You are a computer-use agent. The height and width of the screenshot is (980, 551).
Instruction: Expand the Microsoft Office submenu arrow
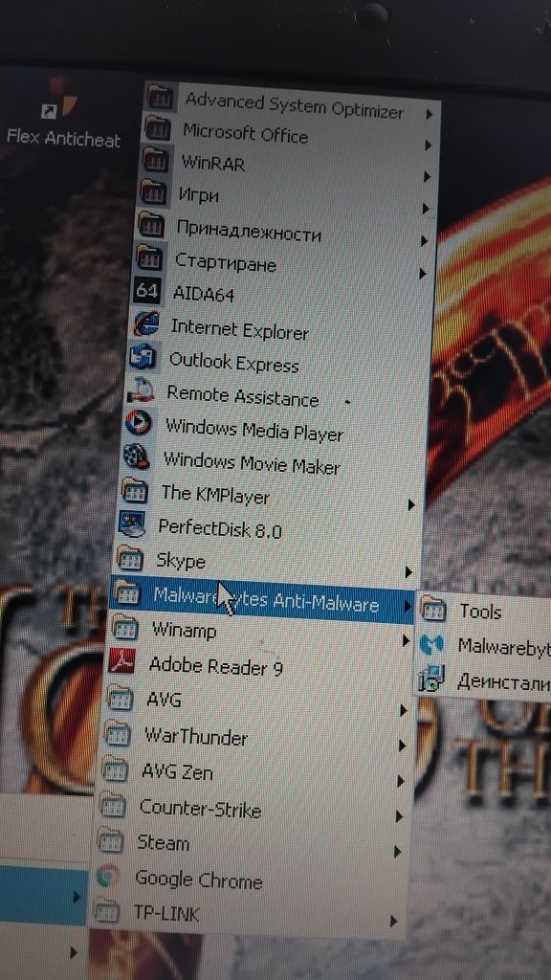428,145
